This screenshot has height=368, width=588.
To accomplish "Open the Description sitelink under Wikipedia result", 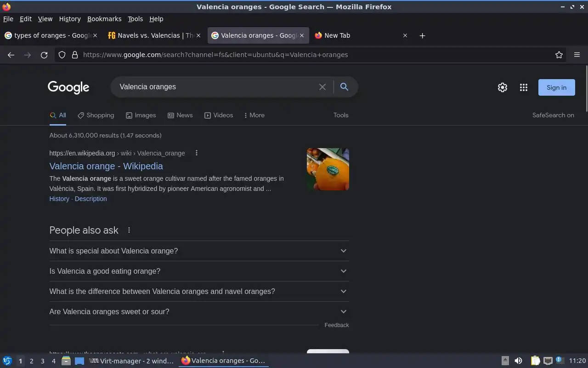I will pyautogui.click(x=90, y=199).
